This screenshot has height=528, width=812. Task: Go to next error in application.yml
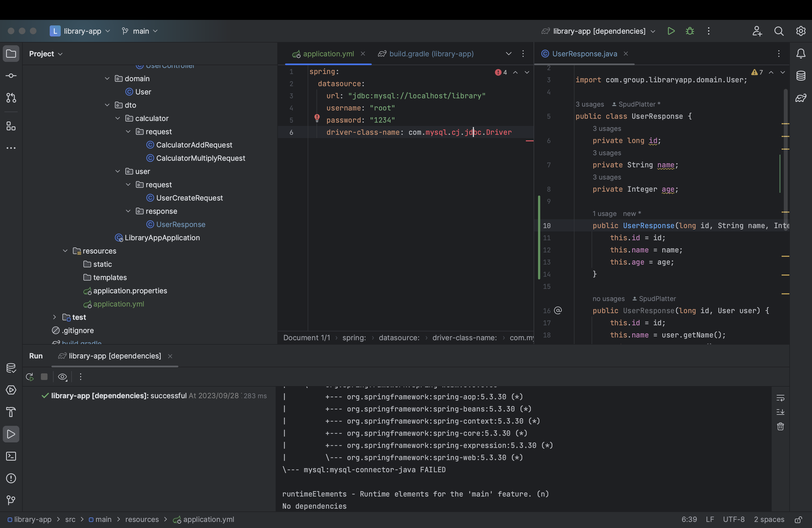click(x=527, y=72)
